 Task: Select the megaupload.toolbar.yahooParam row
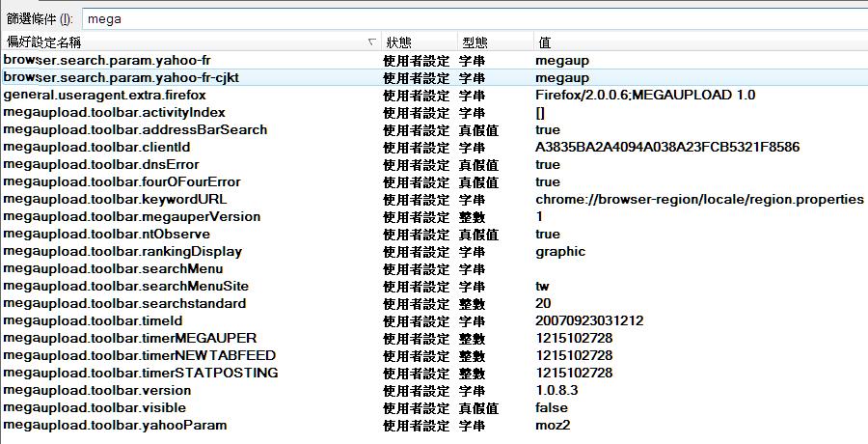(116, 425)
